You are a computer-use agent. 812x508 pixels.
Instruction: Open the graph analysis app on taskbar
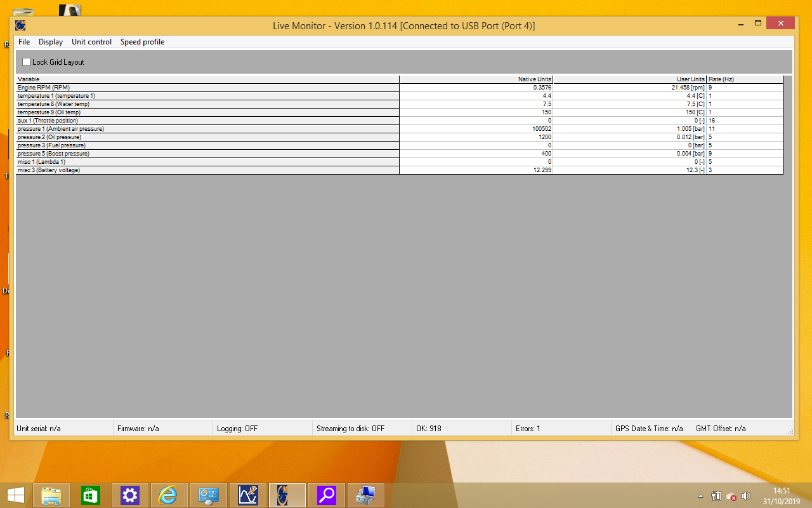tap(248, 495)
